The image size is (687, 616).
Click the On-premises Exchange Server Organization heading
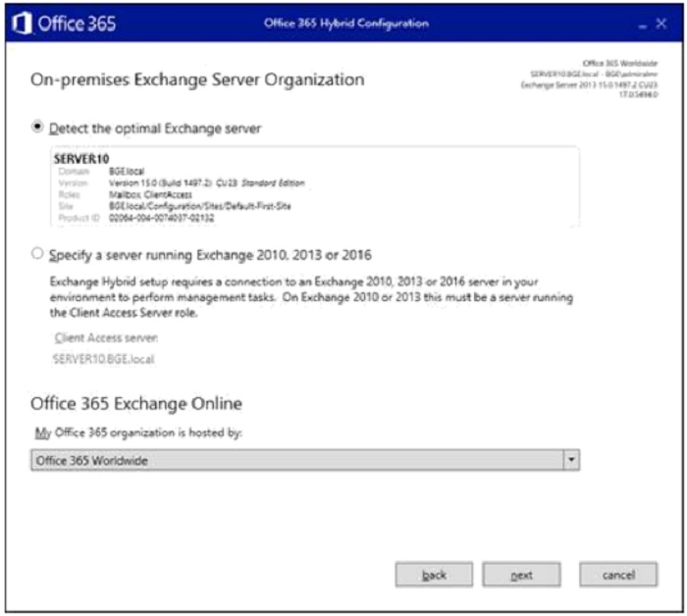click(x=197, y=79)
